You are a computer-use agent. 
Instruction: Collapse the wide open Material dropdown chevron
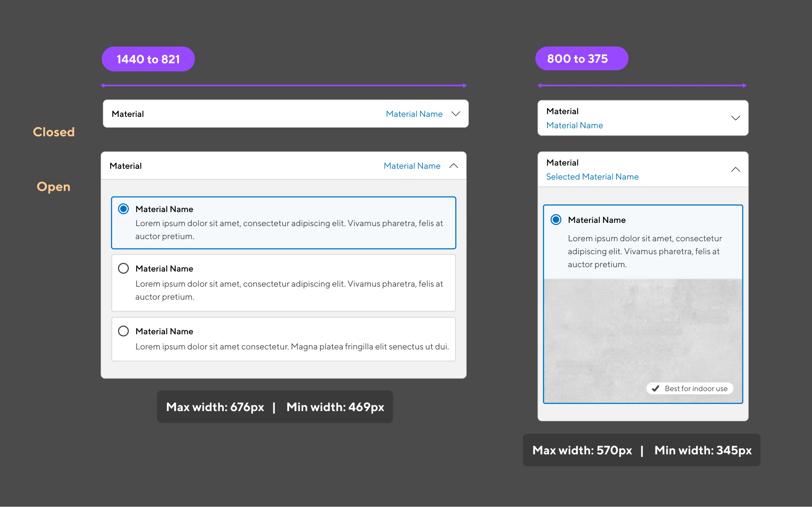(x=454, y=166)
